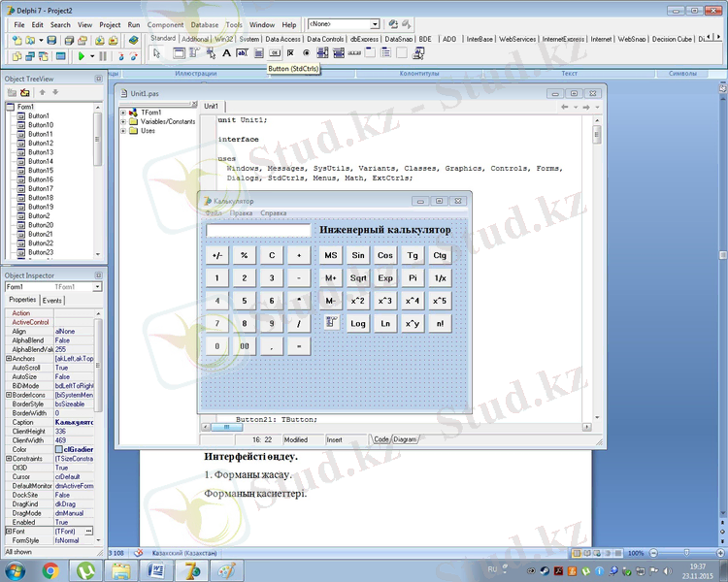Click the Color property clGradient swatch
Screen dimensions: 728x582
coord(59,449)
